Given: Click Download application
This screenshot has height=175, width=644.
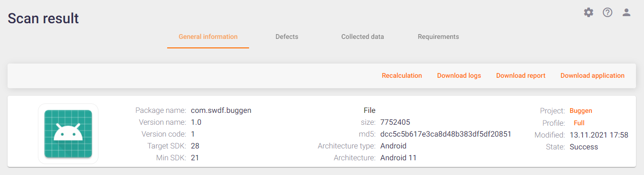Looking at the screenshot, I should [x=592, y=75].
